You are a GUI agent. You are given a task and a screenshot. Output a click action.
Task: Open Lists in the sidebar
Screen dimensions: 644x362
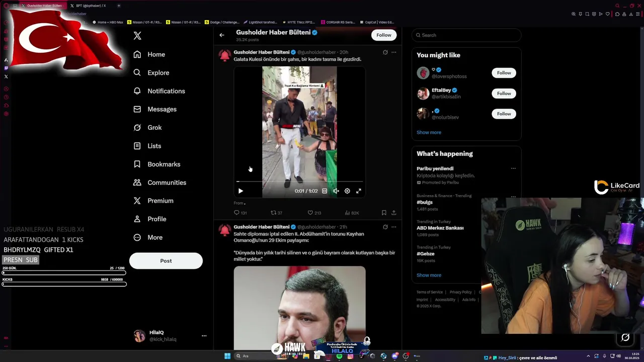147,146
